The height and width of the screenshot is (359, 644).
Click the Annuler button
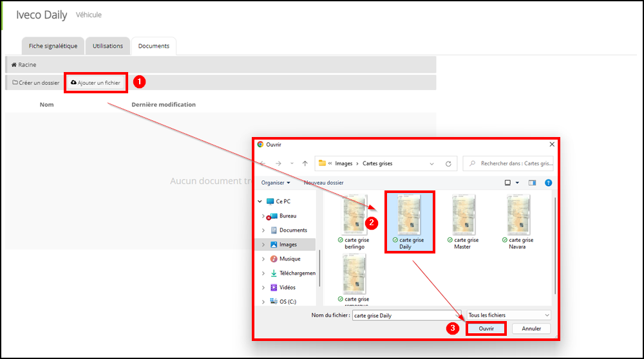[x=531, y=329]
